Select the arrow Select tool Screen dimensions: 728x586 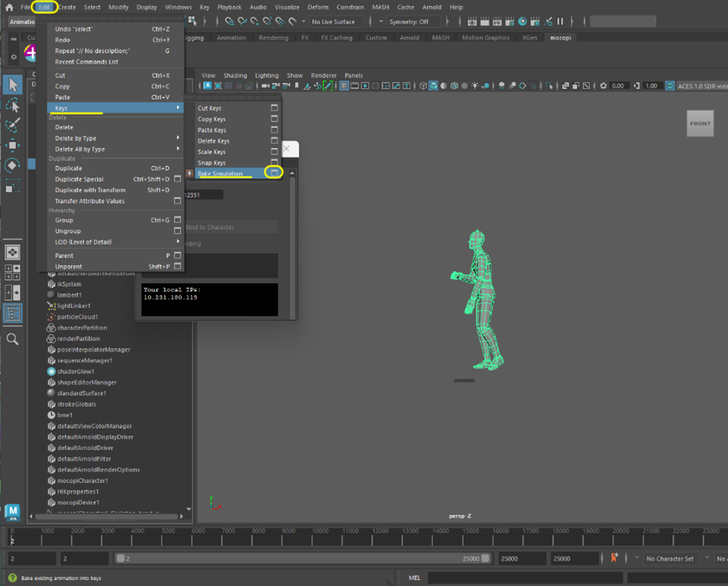(13, 85)
